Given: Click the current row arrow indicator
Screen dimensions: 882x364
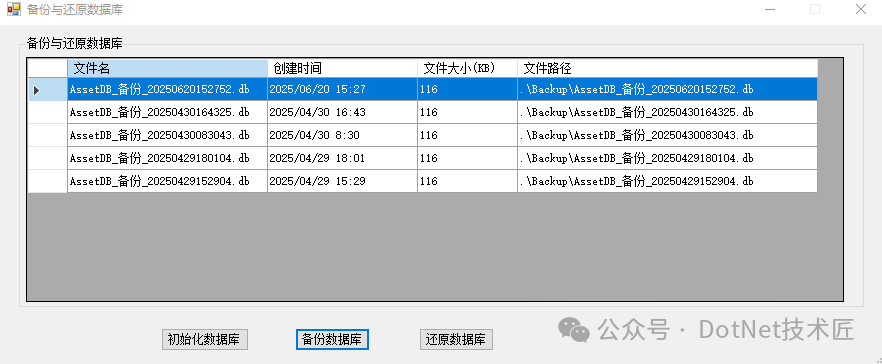Looking at the screenshot, I should point(37,90).
